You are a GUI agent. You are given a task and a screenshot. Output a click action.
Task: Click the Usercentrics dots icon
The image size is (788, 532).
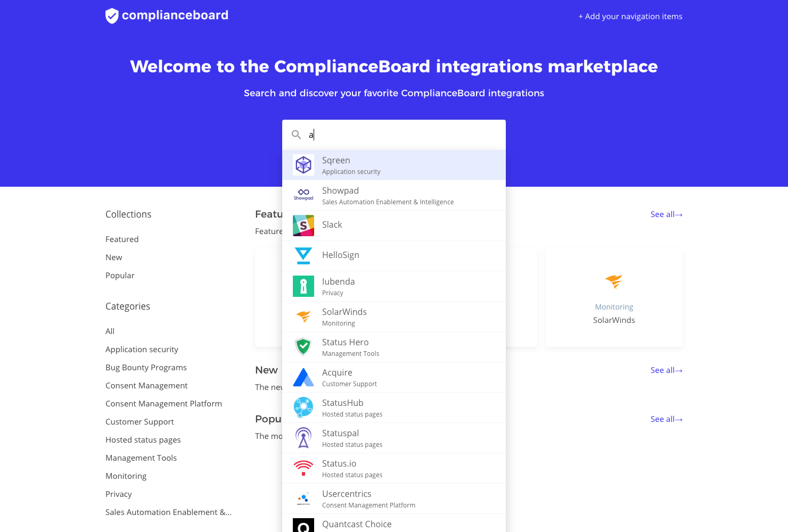(303, 498)
